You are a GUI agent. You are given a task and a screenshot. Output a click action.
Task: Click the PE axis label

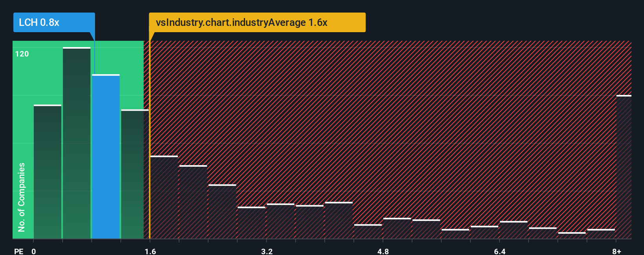(x=19, y=251)
